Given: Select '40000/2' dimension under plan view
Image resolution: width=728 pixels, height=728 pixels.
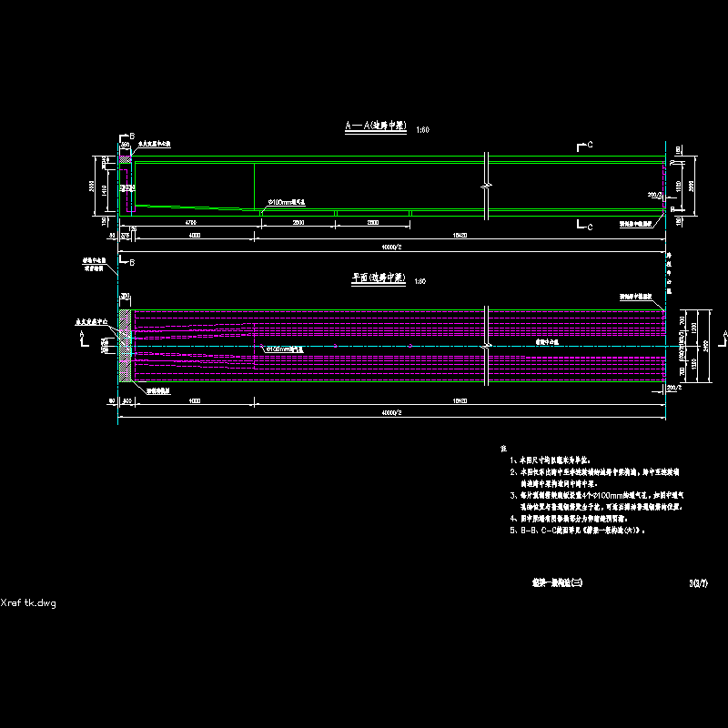Looking at the screenshot, I should [x=391, y=413].
